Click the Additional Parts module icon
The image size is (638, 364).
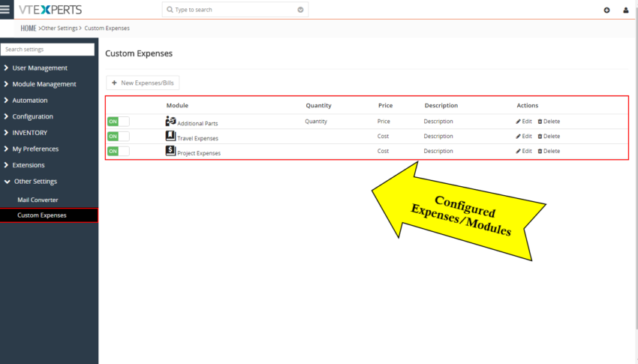[170, 121]
